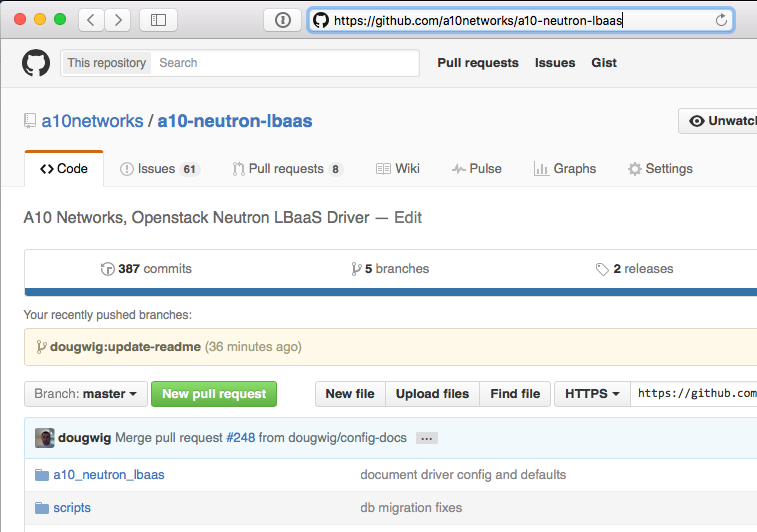Click the dougwig avatar thumbnail
Screen dimensions: 757x532
pos(44,438)
